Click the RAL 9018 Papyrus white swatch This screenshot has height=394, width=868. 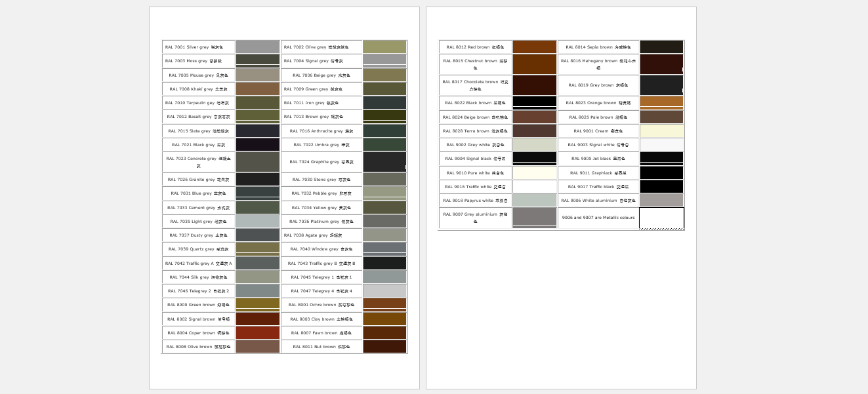[534, 201]
